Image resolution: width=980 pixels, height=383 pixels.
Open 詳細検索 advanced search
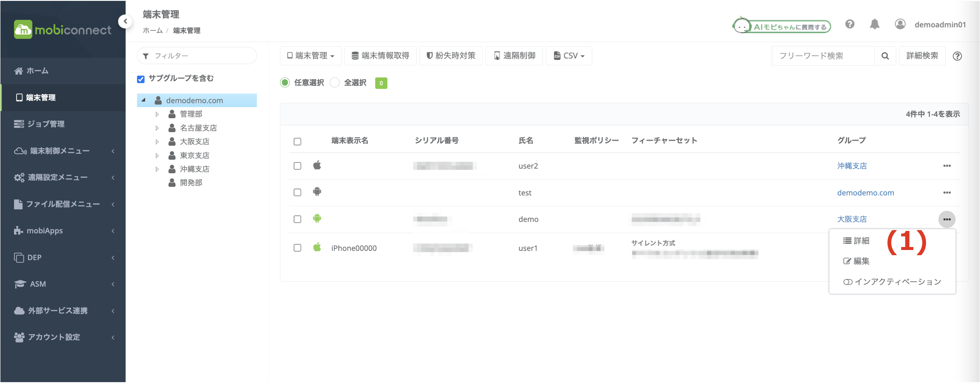pyautogui.click(x=922, y=56)
